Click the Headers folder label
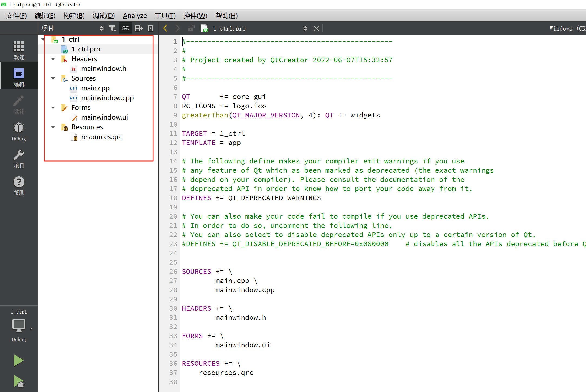586x392 pixels. [84, 59]
